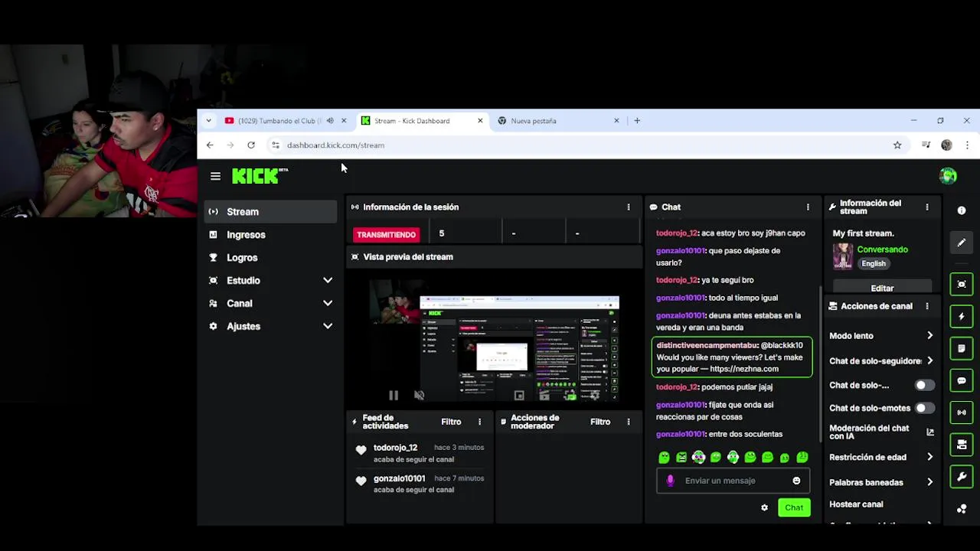The width and height of the screenshot is (980, 551).
Task: Click the pencil edit icon in the right rail
Action: (962, 243)
